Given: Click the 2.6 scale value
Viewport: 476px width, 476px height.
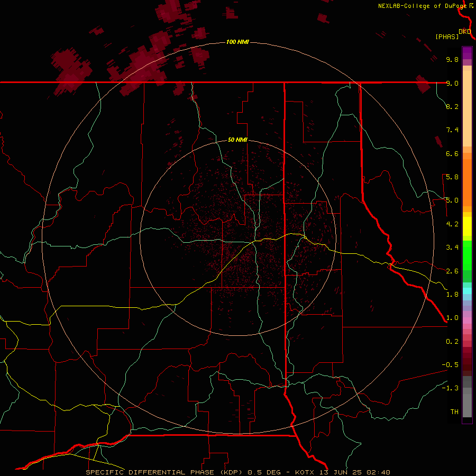Looking at the screenshot, I should point(452,271).
